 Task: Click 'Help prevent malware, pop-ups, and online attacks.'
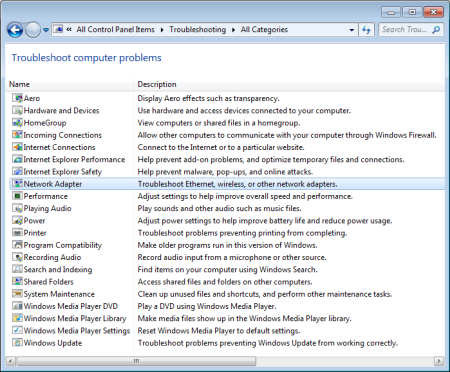click(x=225, y=172)
